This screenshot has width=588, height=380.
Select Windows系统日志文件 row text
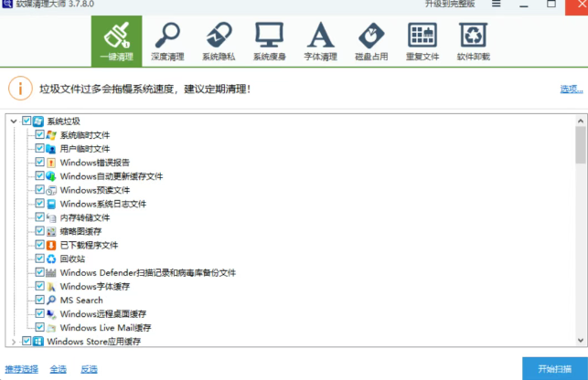click(103, 204)
